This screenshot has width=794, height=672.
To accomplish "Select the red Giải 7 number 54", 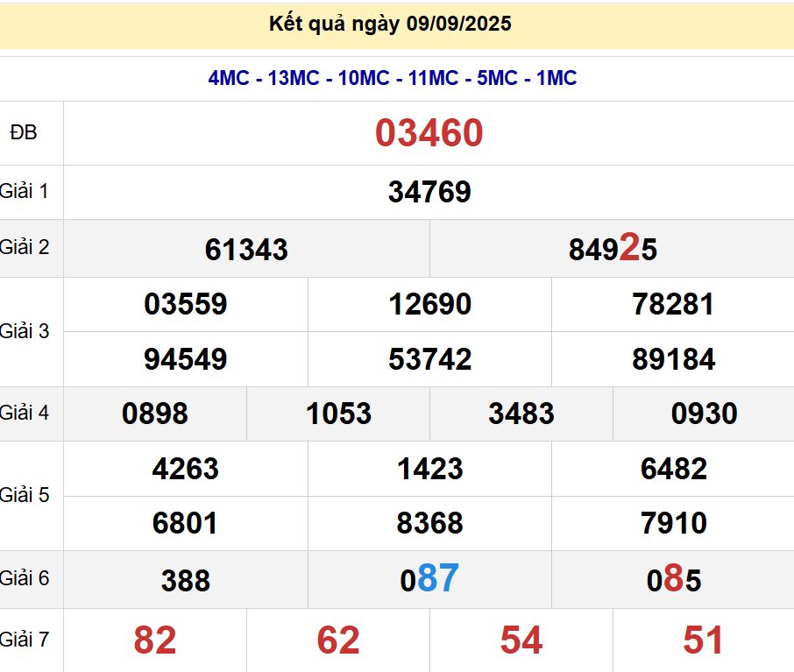I will click(x=521, y=640).
